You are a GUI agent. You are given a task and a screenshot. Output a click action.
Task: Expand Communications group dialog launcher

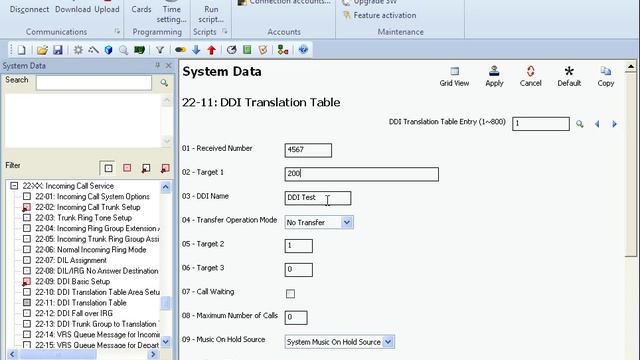coord(117,31)
